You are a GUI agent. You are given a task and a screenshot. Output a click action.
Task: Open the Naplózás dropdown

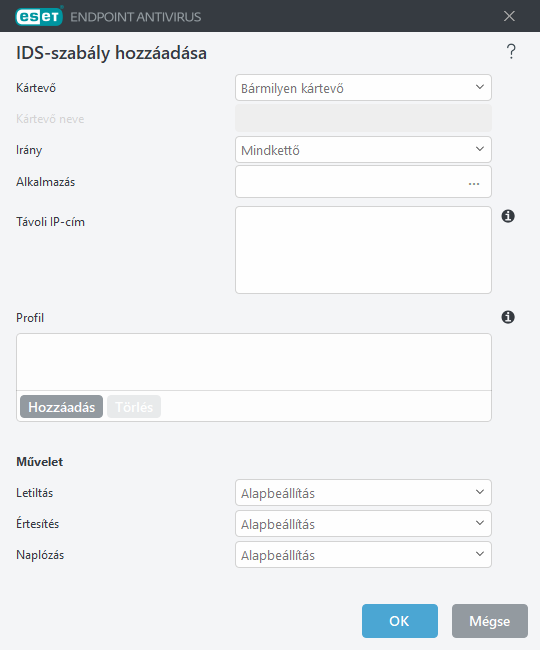(x=363, y=555)
